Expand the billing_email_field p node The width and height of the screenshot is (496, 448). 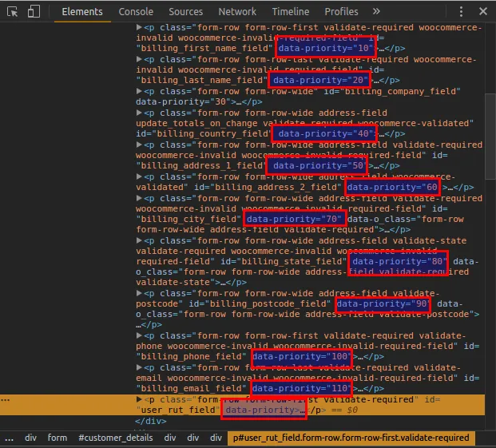(139, 367)
